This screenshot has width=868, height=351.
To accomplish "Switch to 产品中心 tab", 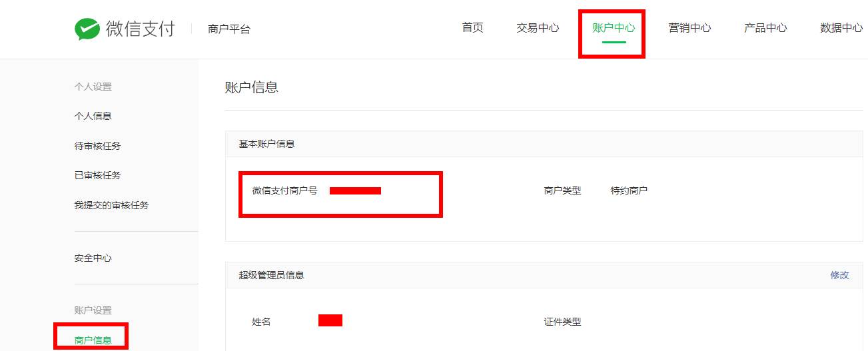I will (765, 28).
